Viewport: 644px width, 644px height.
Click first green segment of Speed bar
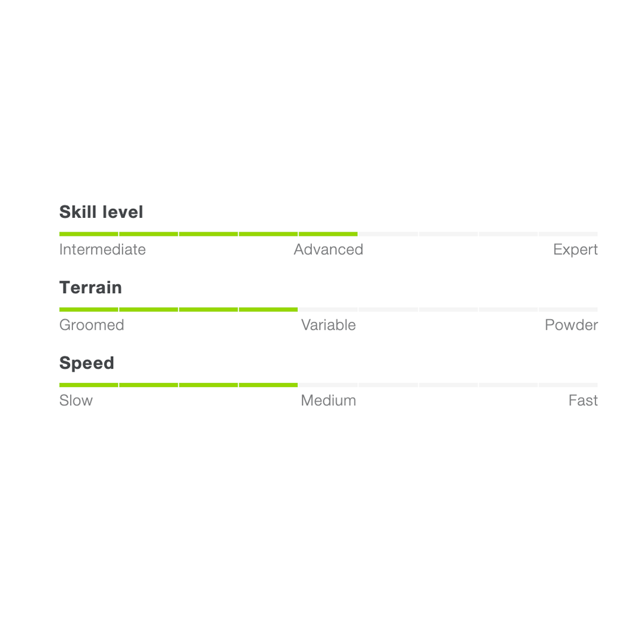89,385
